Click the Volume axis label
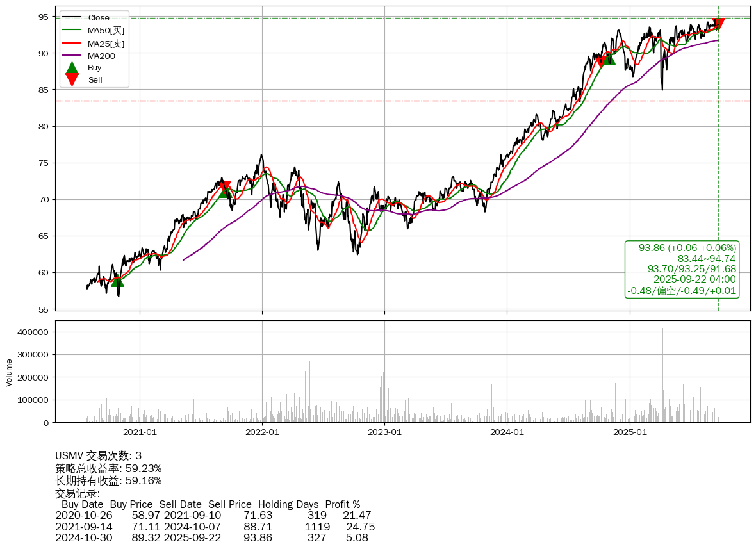The image size is (756, 549). (x=9, y=372)
